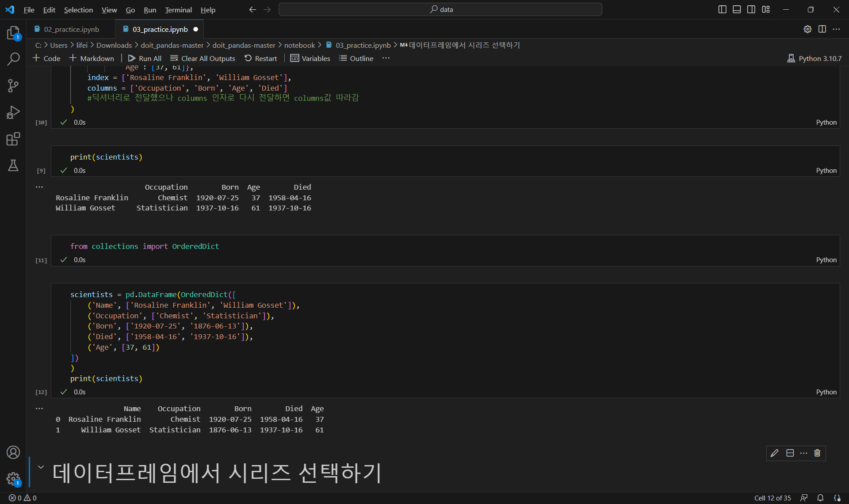849x504 pixels.
Task: Open the Testing flask view
Action: 13,166
